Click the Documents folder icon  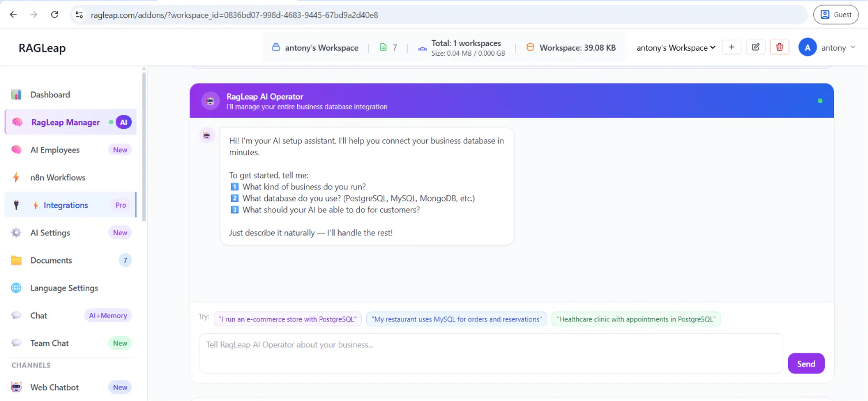(16, 260)
